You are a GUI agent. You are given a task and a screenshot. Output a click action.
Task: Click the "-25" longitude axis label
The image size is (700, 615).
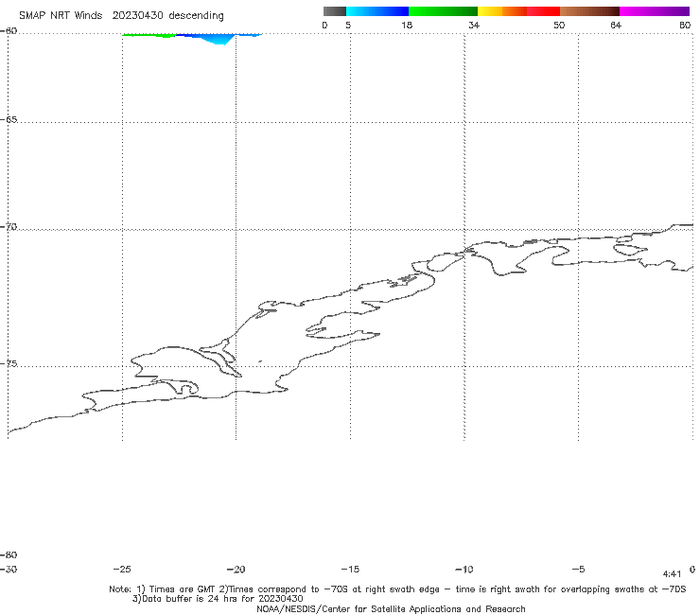click(122, 570)
